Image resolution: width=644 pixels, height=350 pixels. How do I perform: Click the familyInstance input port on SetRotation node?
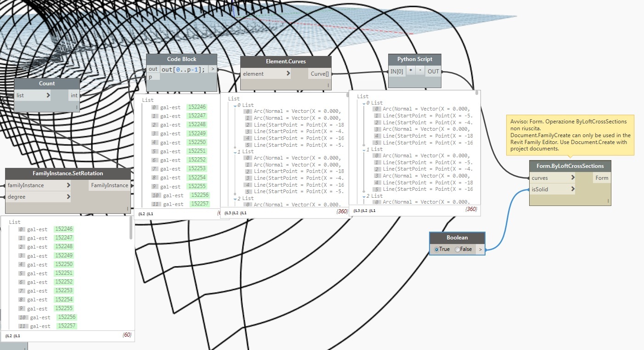39,185
